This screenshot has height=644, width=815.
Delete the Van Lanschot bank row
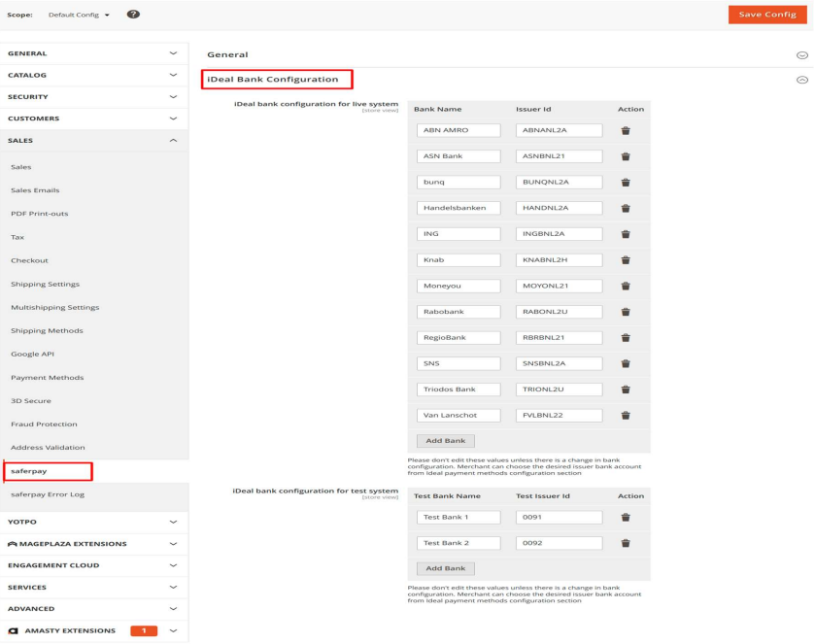pos(625,415)
